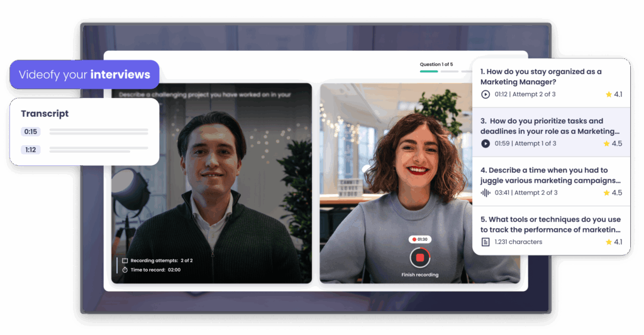644x335 pixels.
Task: Jump to the 1:12 transcript timestamp
Action: (30, 150)
